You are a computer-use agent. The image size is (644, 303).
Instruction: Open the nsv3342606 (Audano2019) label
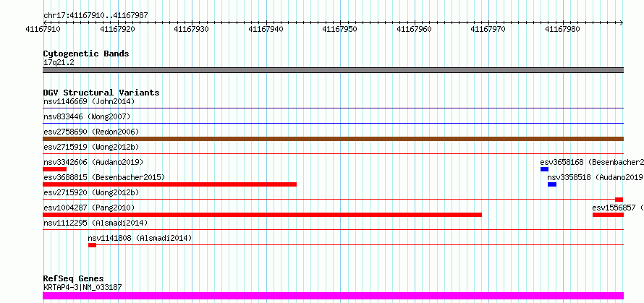(93, 162)
